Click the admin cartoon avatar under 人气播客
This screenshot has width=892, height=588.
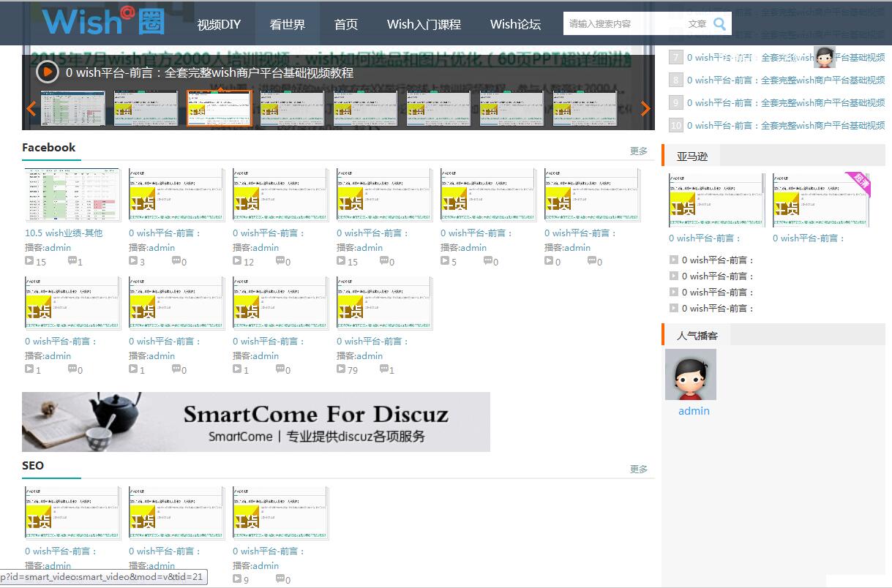[691, 374]
